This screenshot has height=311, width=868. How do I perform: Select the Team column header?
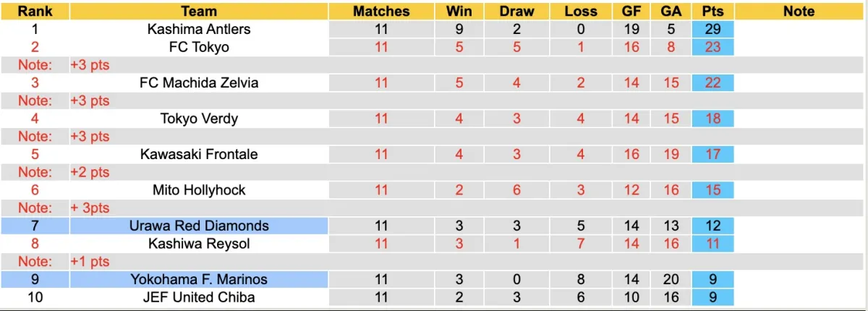(x=199, y=12)
